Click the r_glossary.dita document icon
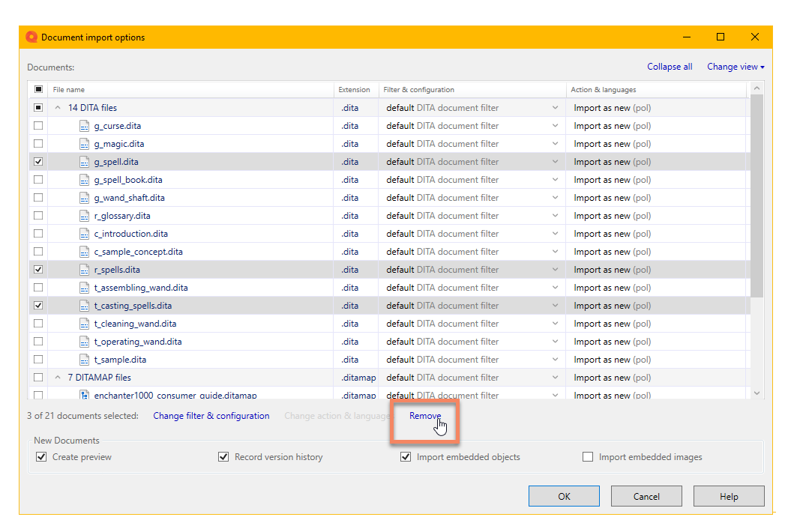This screenshot has width=797, height=532. 84,215
